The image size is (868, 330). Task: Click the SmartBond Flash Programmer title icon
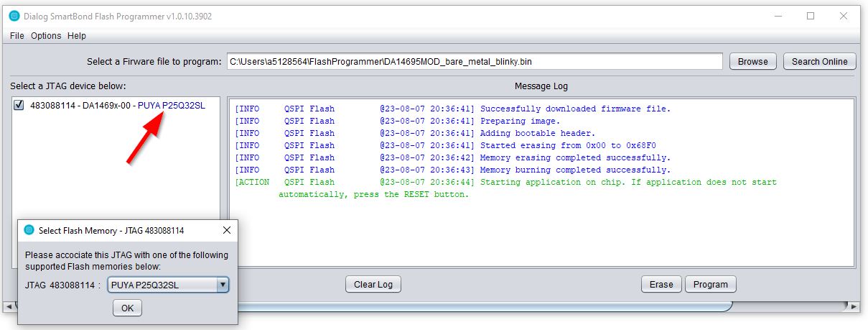(14, 16)
